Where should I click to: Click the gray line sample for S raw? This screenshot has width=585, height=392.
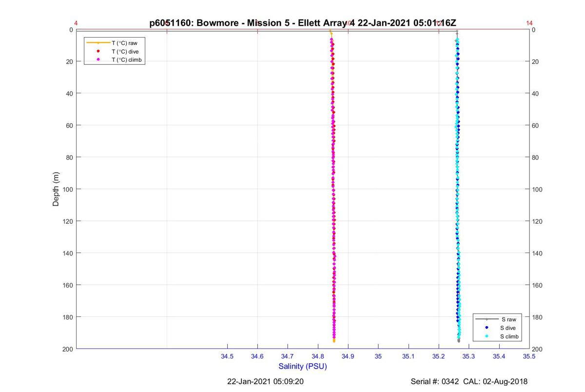click(x=487, y=319)
